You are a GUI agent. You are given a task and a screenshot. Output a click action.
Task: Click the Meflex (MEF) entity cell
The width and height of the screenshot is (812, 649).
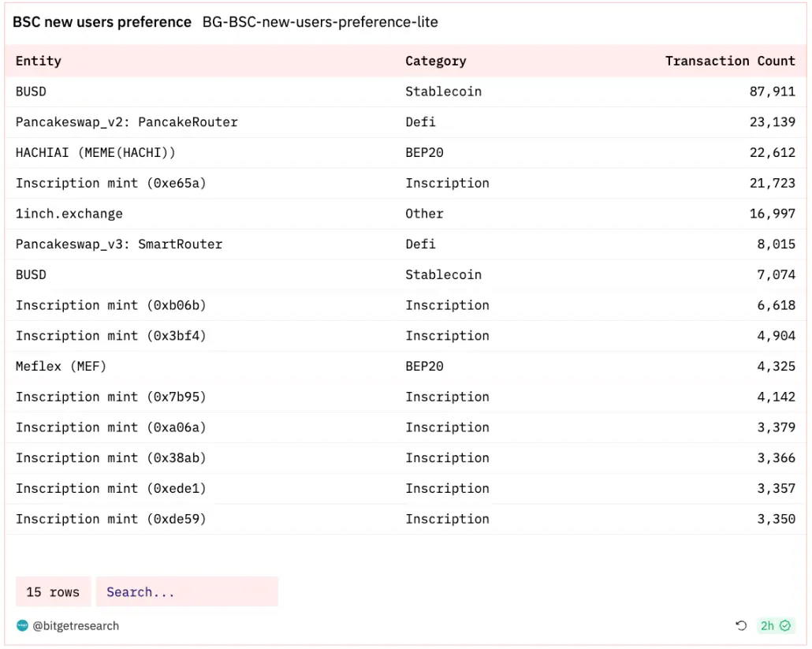pos(61,367)
